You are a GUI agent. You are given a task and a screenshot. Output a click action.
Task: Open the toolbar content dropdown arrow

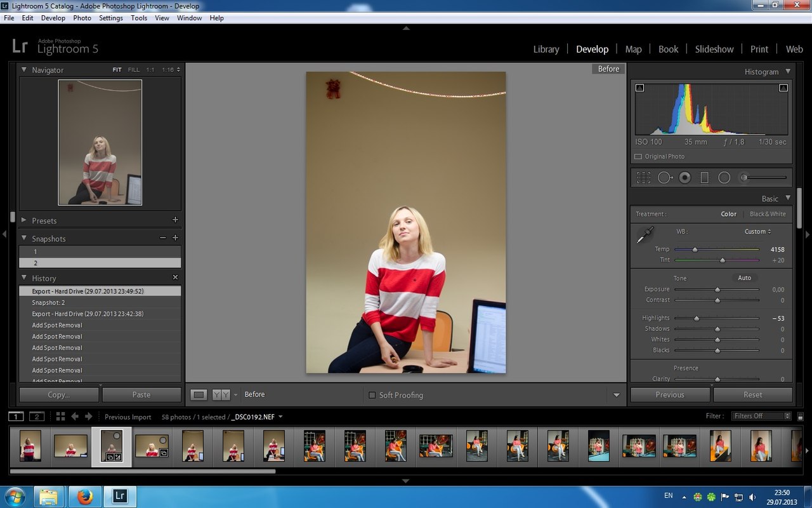tap(616, 395)
